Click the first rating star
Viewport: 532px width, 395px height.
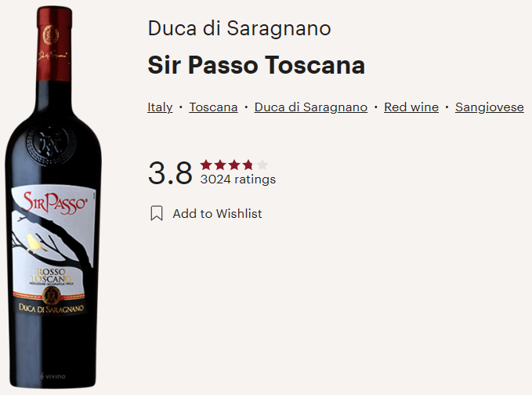click(x=206, y=165)
